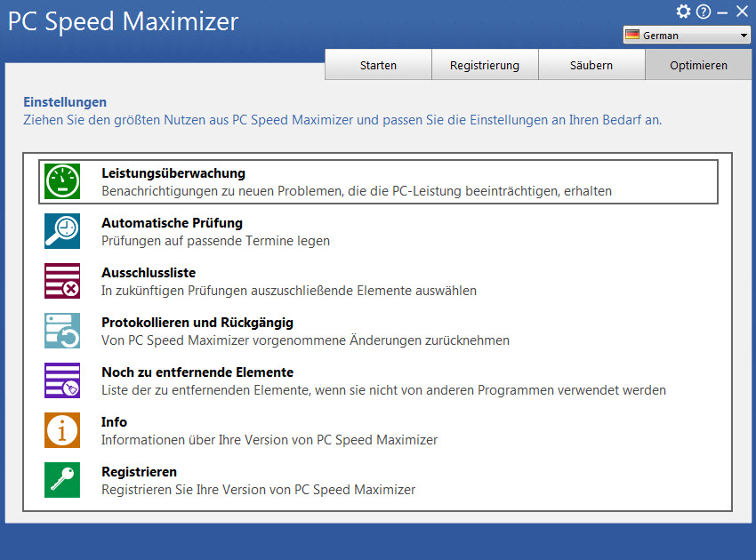This screenshot has width=756, height=560.
Task: Click text 'Registrieren Sie Ihre Version von PC Speed Maximizer'
Action: click(x=259, y=490)
